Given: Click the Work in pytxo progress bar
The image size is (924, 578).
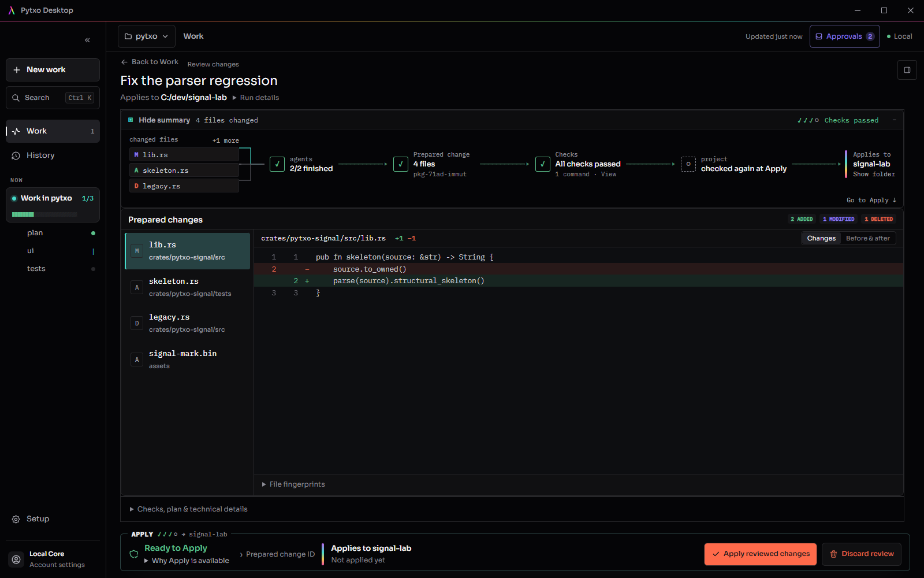Looking at the screenshot, I should pyautogui.click(x=44, y=214).
